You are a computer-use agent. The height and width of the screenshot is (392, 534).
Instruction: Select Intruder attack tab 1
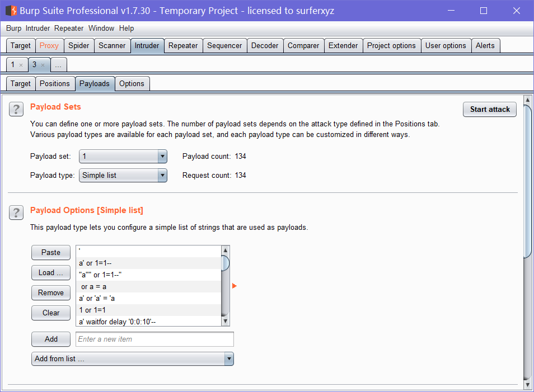pos(13,65)
